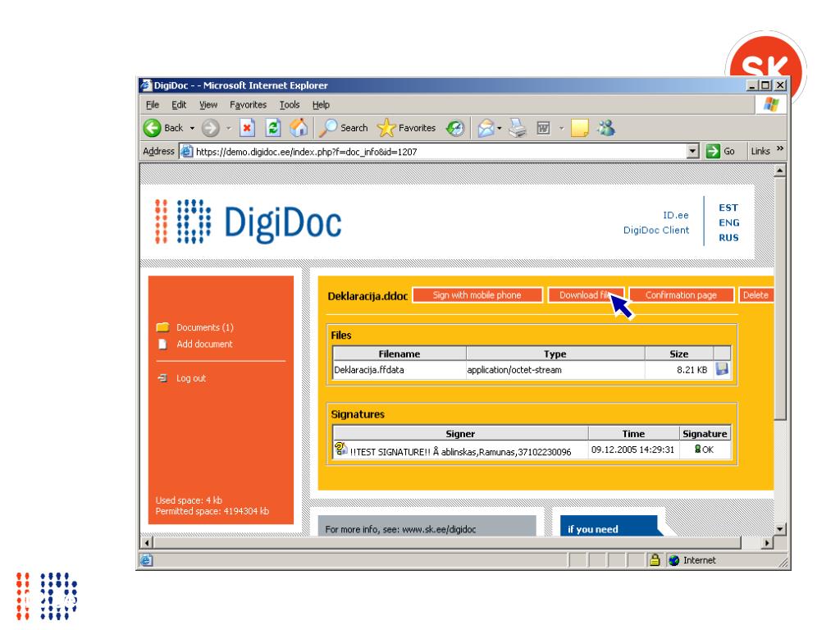Click the green Go arrow button

click(x=713, y=152)
